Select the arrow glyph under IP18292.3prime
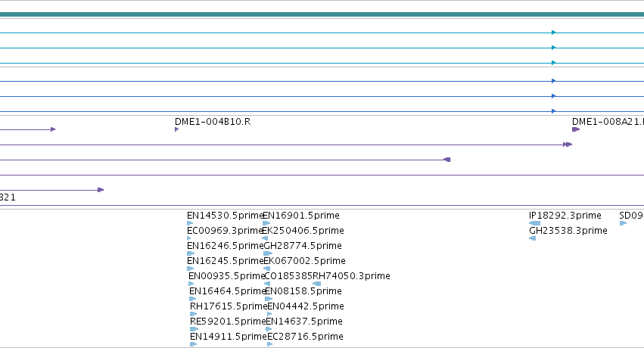The height and width of the screenshot is (348, 644). [535, 223]
